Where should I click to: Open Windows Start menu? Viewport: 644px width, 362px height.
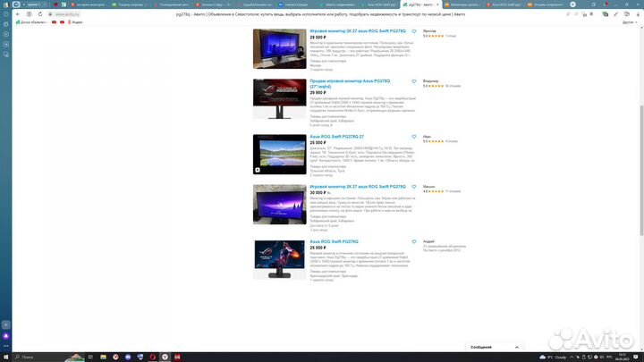[4, 356]
